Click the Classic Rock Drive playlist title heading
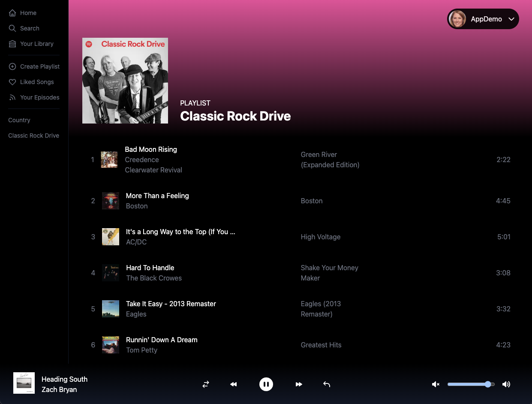532x404 pixels. coord(235,116)
